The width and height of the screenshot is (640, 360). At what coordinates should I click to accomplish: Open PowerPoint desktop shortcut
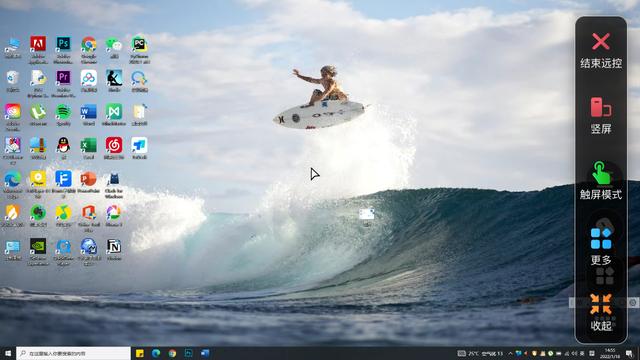pos(89,182)
